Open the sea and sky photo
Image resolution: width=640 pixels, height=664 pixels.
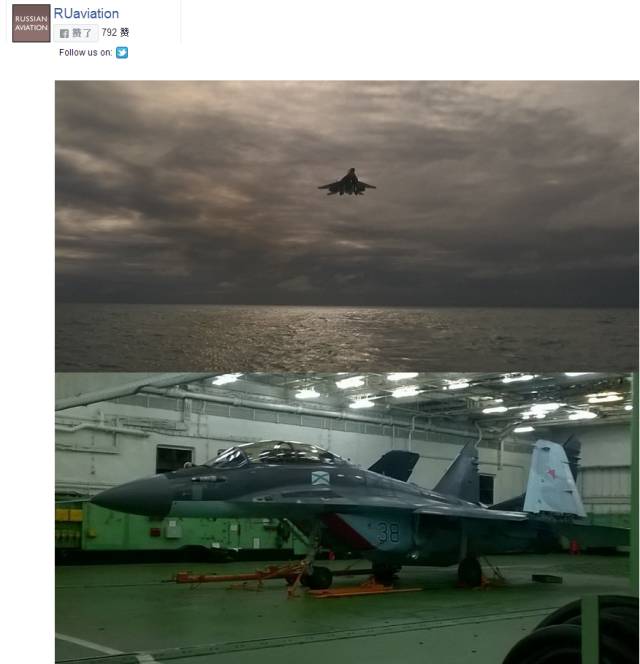(x=347, y=226)
